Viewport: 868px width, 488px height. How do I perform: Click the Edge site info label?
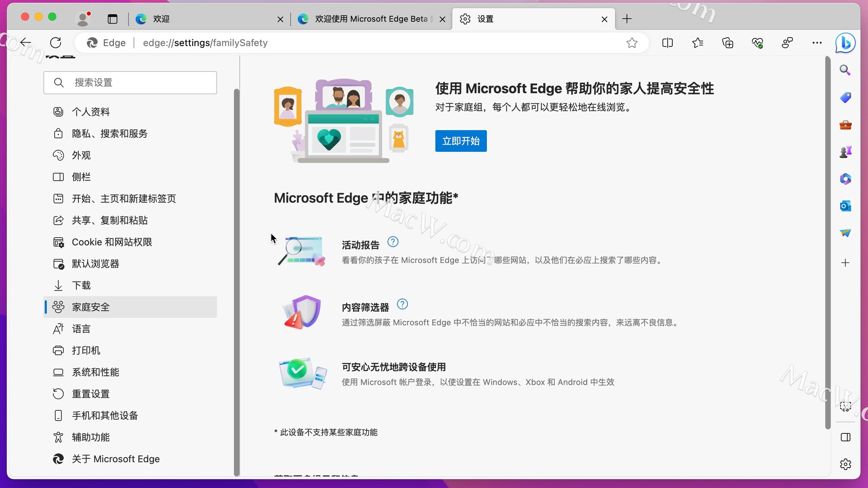[106, 43]
